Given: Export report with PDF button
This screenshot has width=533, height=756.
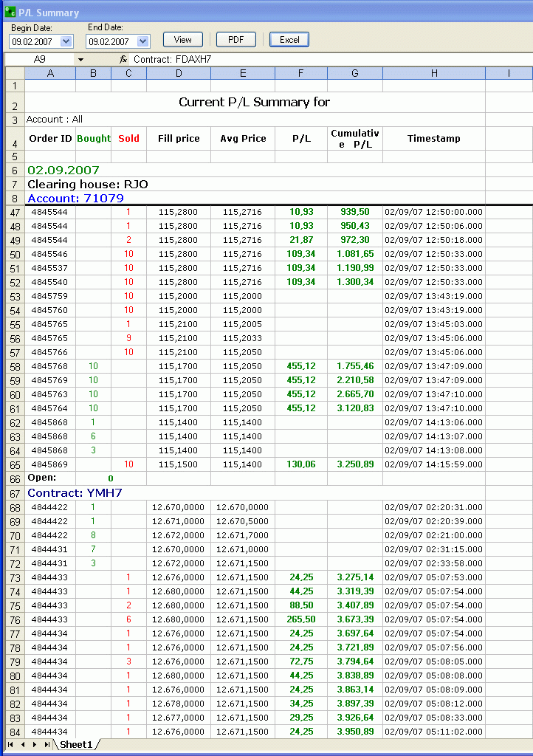Looking at the screenshot, I should click(x=235, y=40).
